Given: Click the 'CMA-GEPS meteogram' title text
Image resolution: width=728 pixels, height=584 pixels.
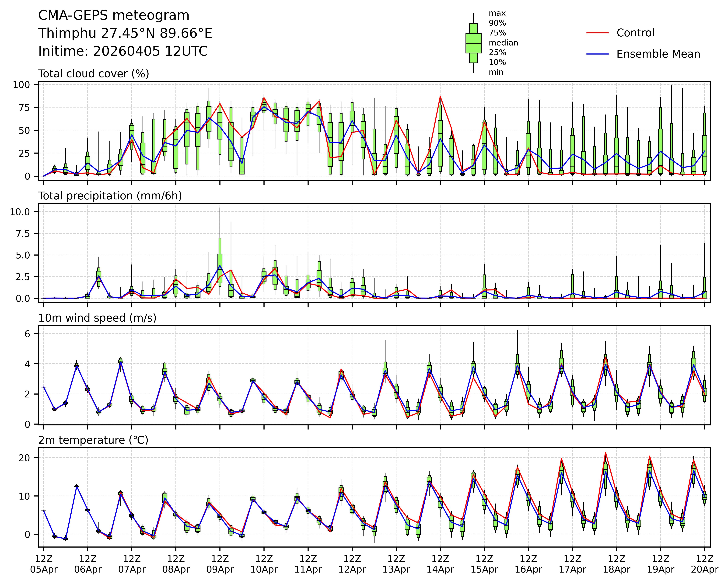Looking at the screenshot, I should (x=114, y=16).
